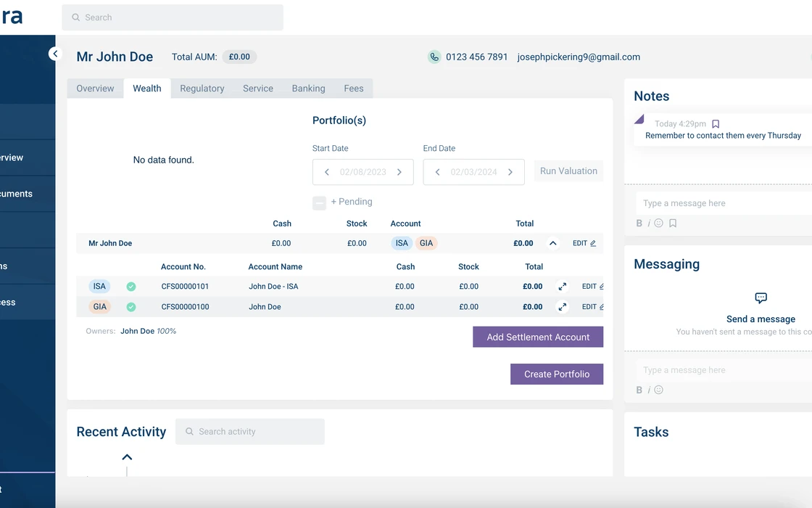Click the owner John Doe 100% text

tap(148, 331)
